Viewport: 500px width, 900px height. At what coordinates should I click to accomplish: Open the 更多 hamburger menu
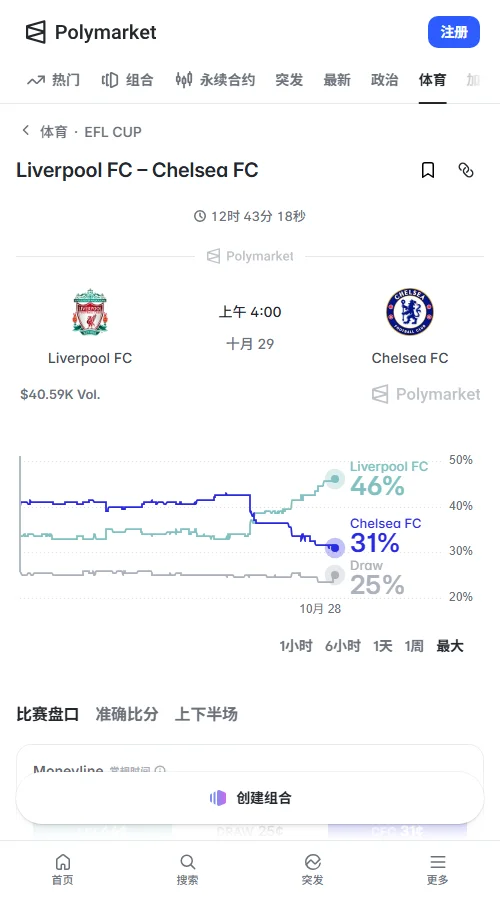(x=437, y=862)
